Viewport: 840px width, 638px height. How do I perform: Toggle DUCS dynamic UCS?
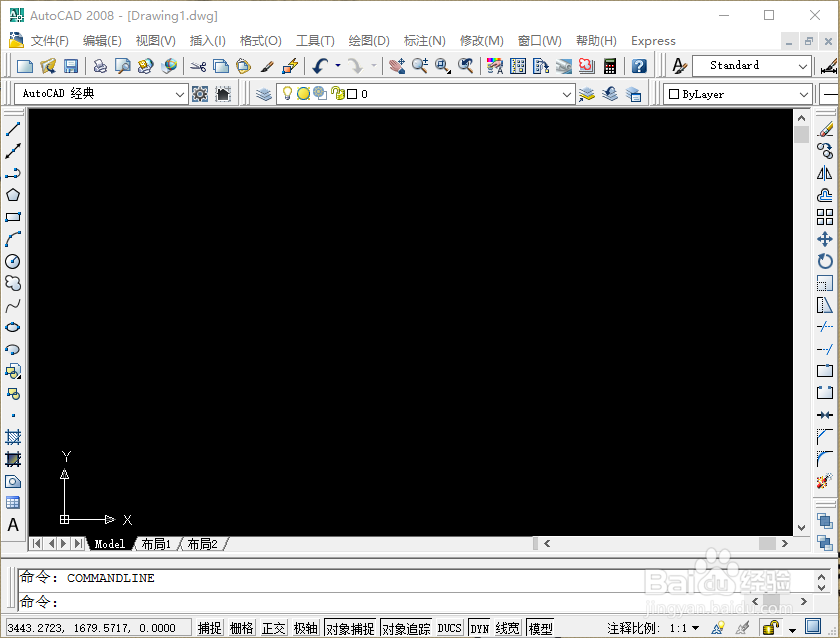449,628
